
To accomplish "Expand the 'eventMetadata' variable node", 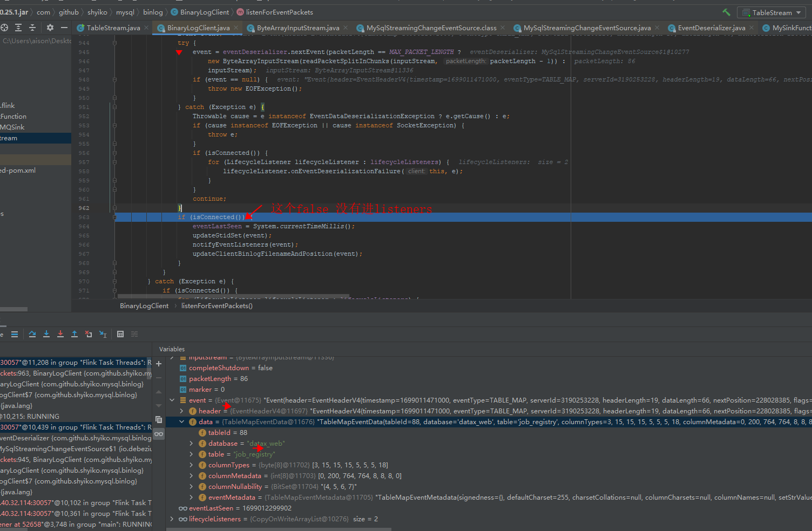I will point(191,498).
